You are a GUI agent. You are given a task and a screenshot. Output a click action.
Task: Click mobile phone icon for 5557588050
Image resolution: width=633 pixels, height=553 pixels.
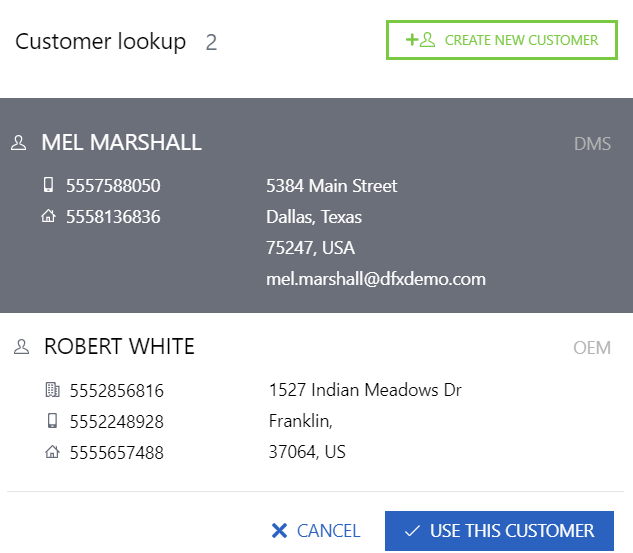[48, 185]
